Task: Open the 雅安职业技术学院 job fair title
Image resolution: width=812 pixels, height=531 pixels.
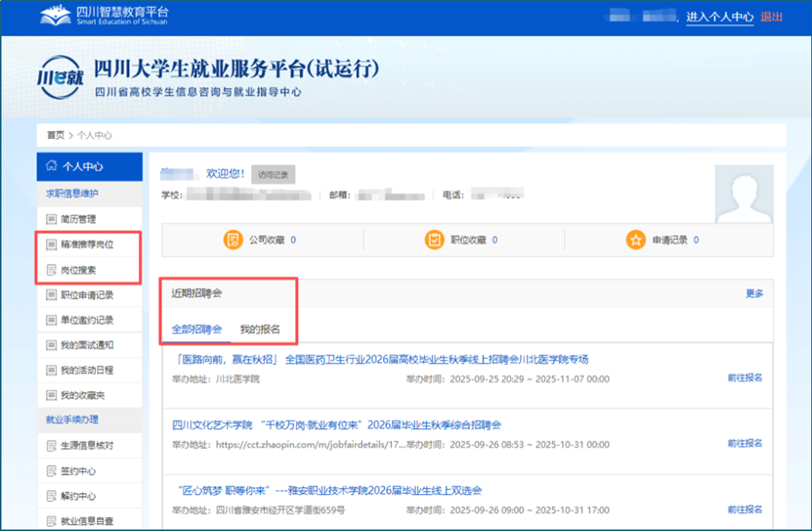Action: click(x=330, y=491)
